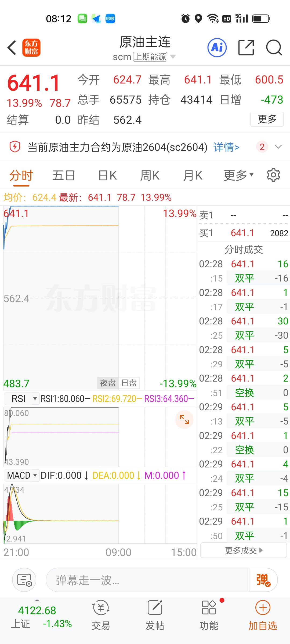Screen dimensions: 290x644
Task: Tap the 弹幕走一波 input field
Action: coord(147,580)
